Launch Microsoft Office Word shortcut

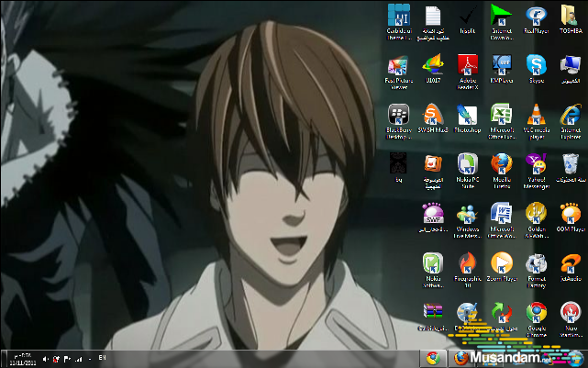tap(502, 220)
